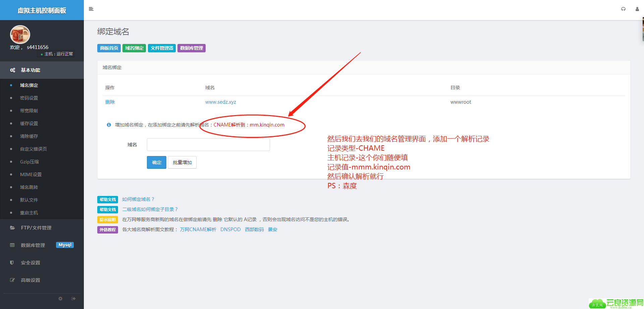Click the 批量增加 button

coord(182,162)
